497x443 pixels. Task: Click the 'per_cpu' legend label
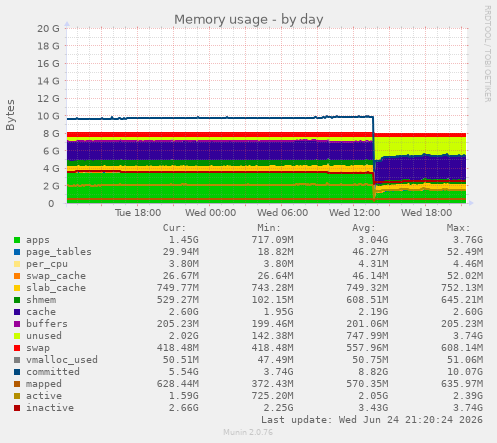click(47, 264)
